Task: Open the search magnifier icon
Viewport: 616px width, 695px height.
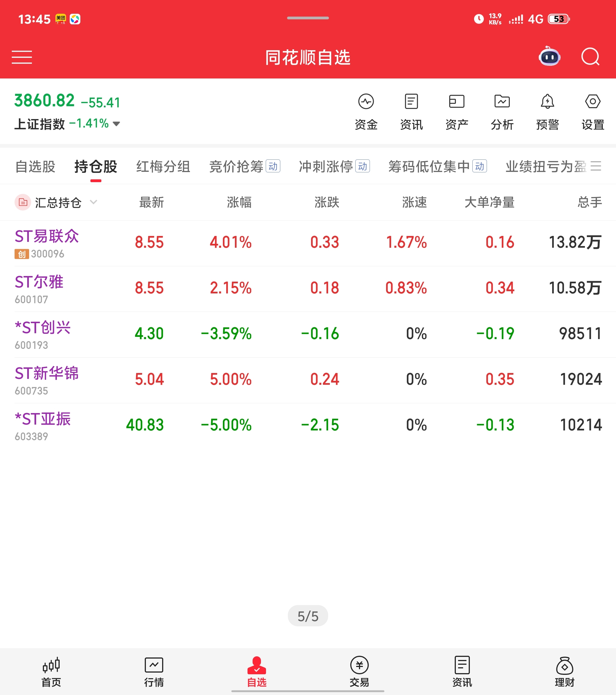Action: click(590, 56)
